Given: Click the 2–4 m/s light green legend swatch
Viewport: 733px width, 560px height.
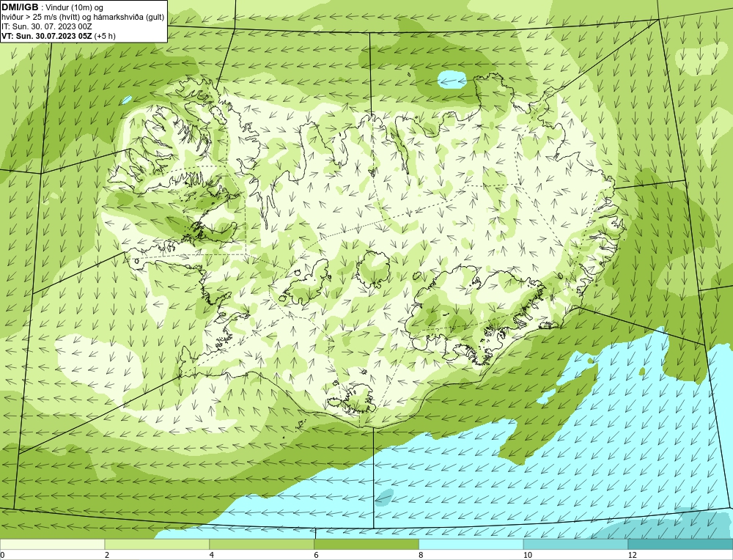Looking at the screenshot, I should tap(157, 545).
